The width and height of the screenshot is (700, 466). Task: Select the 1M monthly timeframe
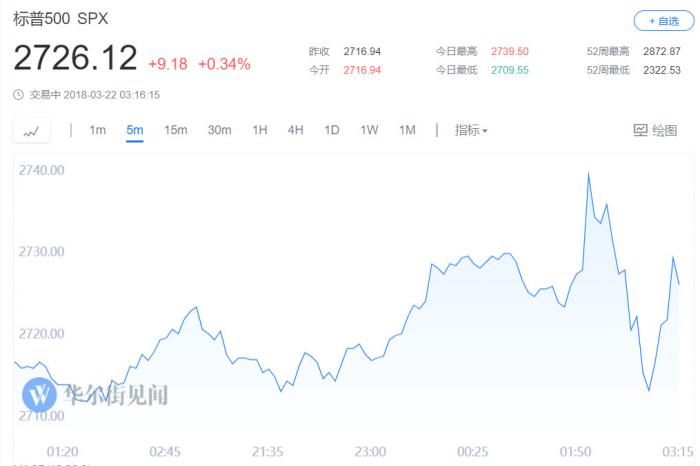[407, 130]
